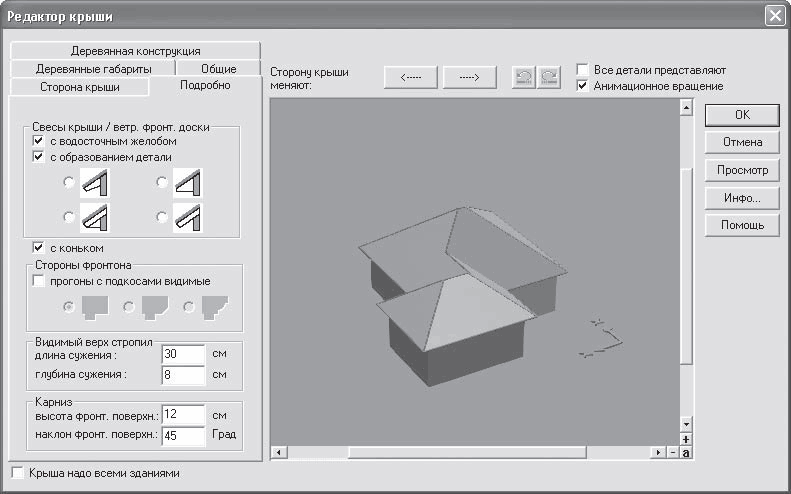Click the plus zoom icon in preview
Image resolution: width=791 pixels, height=494 pixels.
tap(686, 440)
